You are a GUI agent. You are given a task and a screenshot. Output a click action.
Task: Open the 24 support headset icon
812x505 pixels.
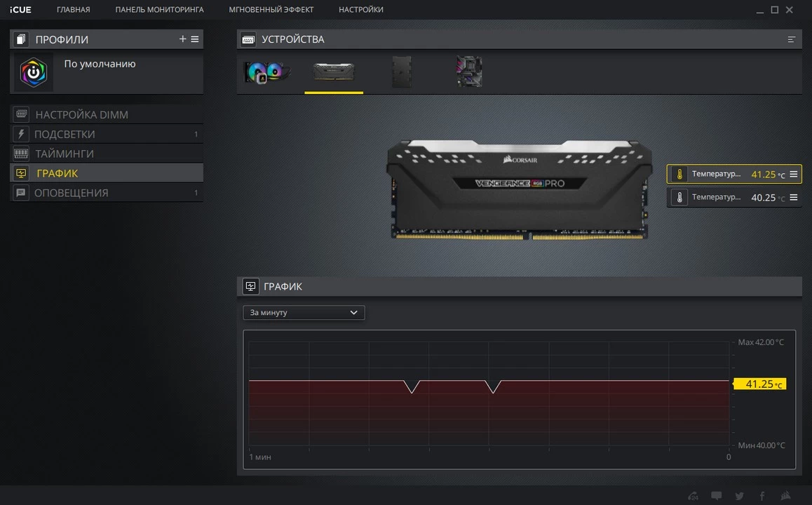pos(693,496)
